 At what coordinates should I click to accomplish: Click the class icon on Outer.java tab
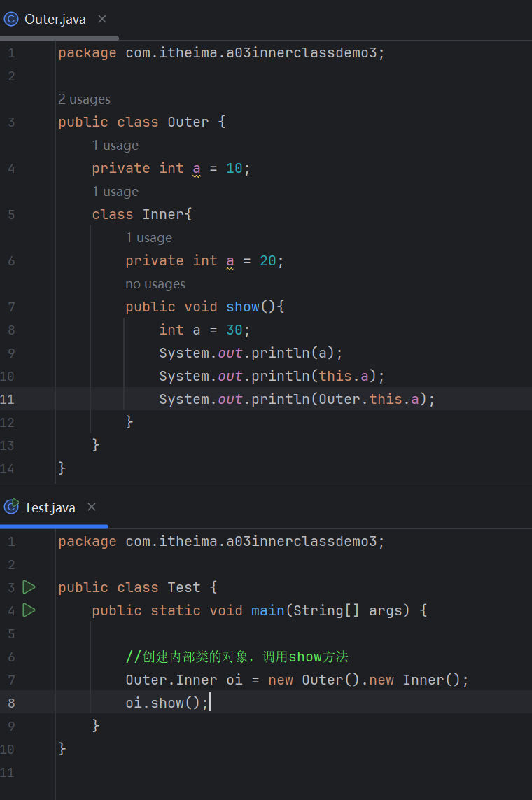click(x=11, y=19)
